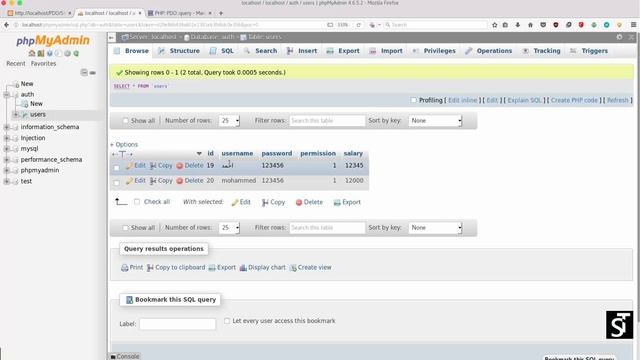
Task: Open the lower Number of rows dropdown
Action: (229, 227)
